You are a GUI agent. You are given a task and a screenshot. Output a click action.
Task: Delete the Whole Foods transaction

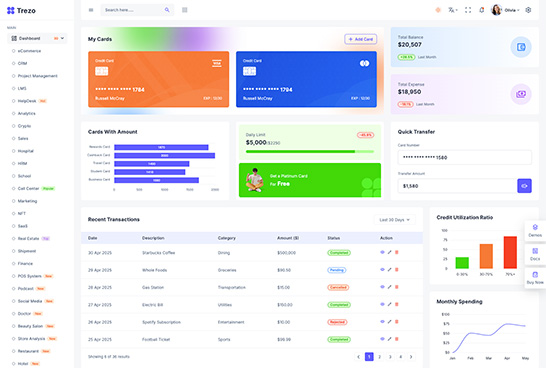pyautogui.click(x=397, y=269)
